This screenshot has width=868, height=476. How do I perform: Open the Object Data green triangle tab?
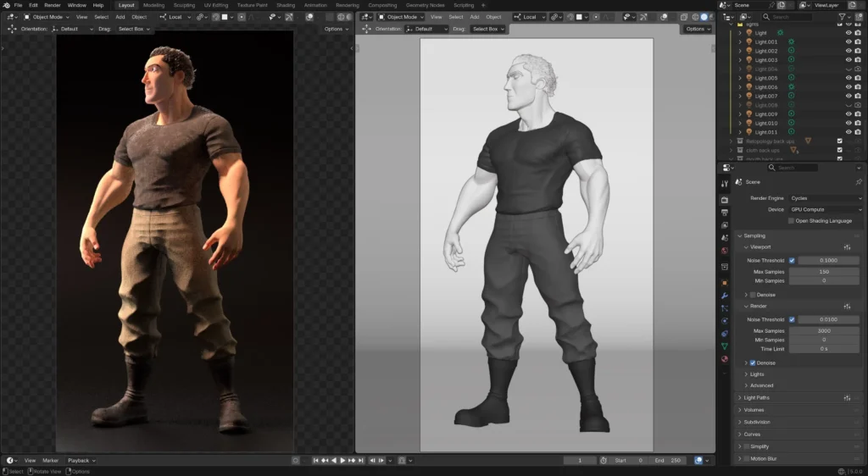tap(725, 346)
